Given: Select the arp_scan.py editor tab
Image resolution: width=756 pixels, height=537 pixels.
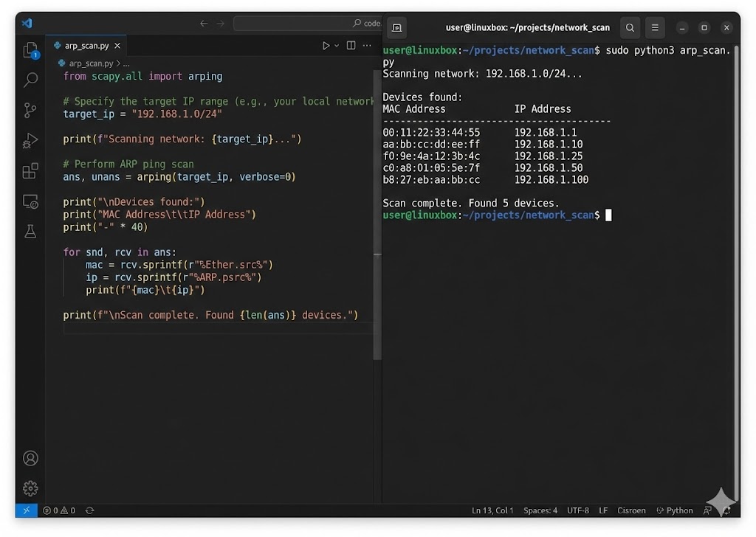Looking at the screenshot, I should coord(85,45).
